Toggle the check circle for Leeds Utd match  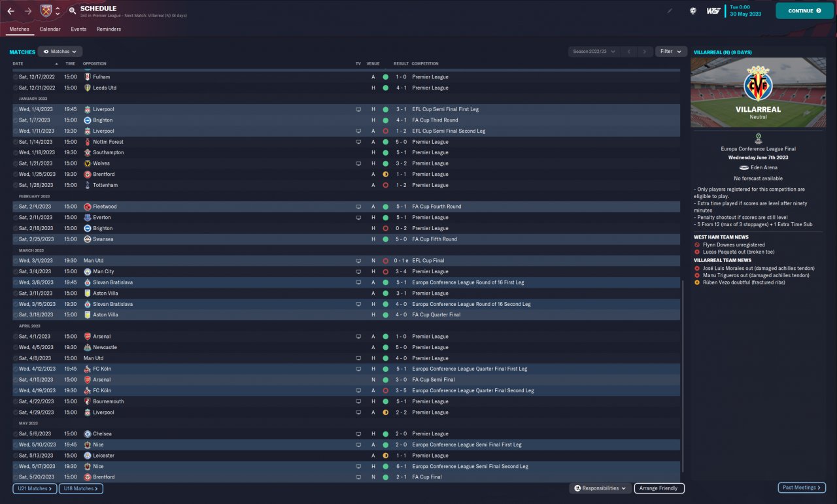16,88
